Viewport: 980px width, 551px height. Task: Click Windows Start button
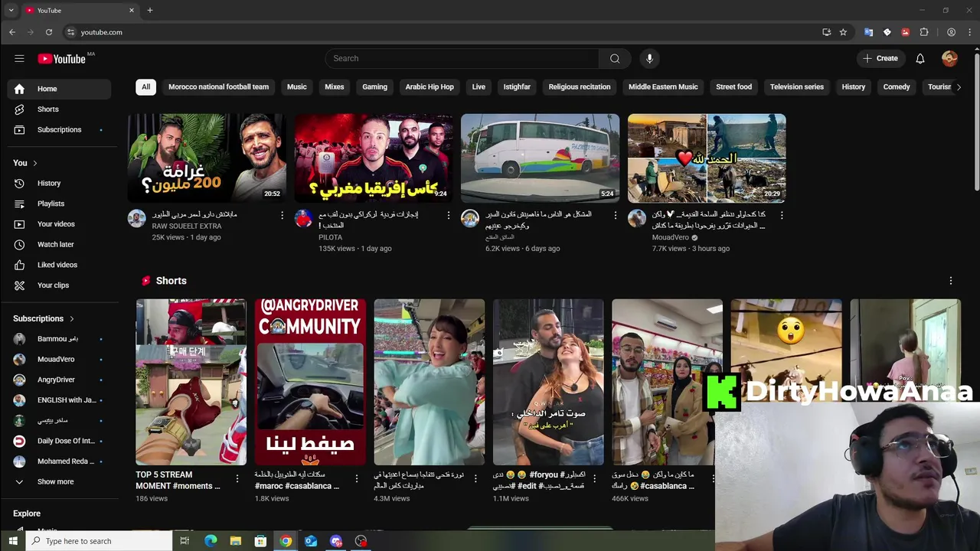pos(12,541)
